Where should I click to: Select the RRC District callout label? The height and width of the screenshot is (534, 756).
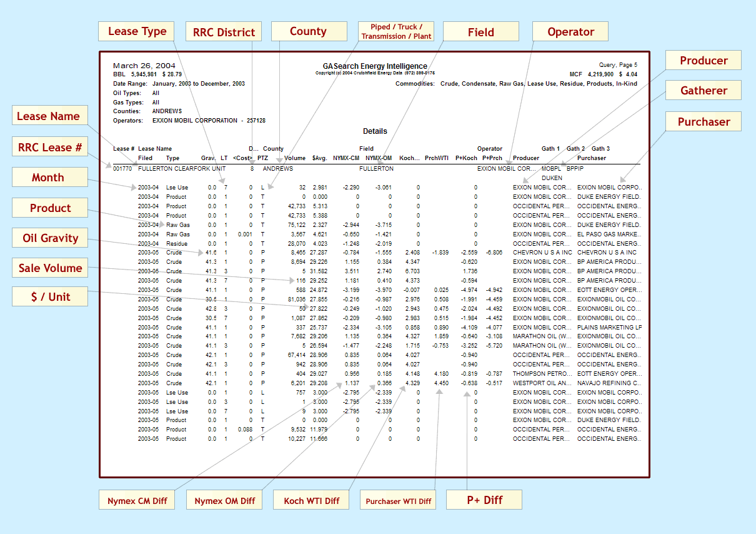(222, 32)
